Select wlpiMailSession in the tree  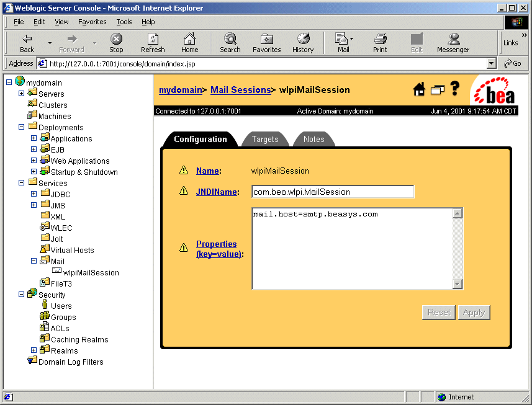click(91, 272)
